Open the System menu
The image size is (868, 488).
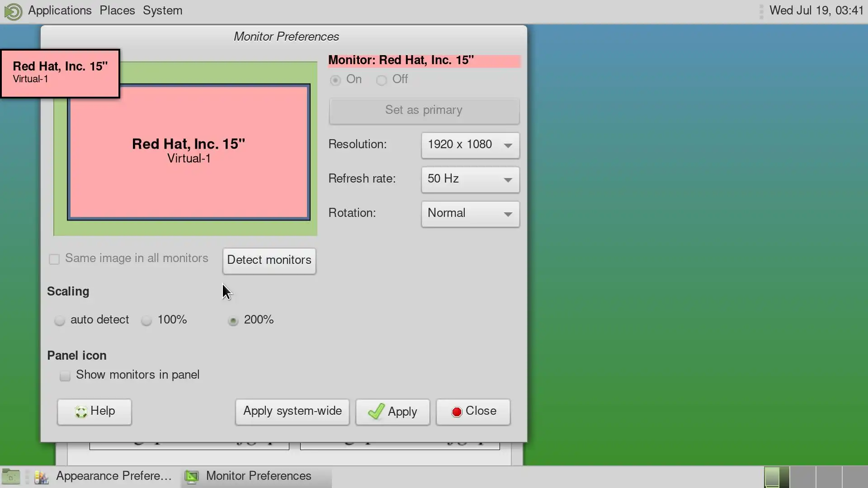pos(162,10)
